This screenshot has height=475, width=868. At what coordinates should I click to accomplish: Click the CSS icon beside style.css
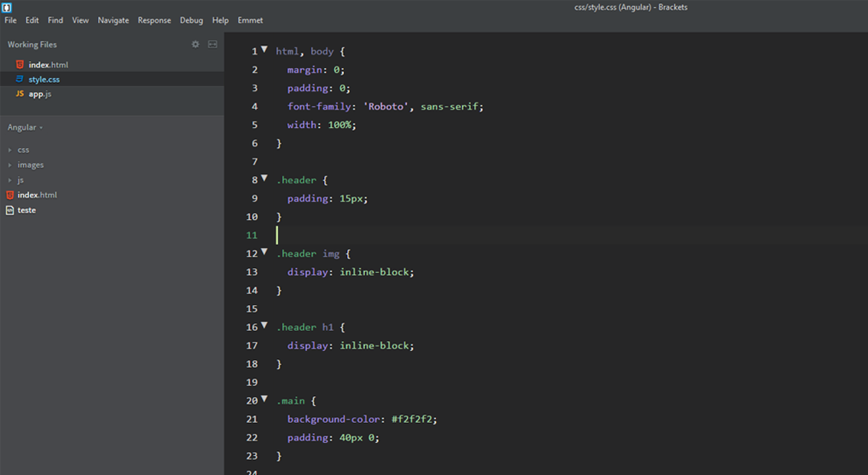click(x=20, y=80)
